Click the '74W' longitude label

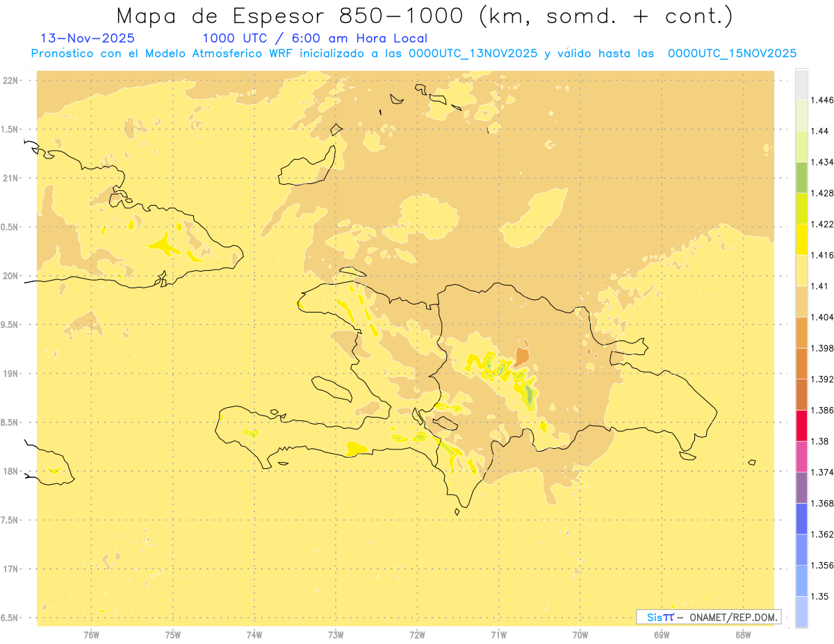coord(254,635)
